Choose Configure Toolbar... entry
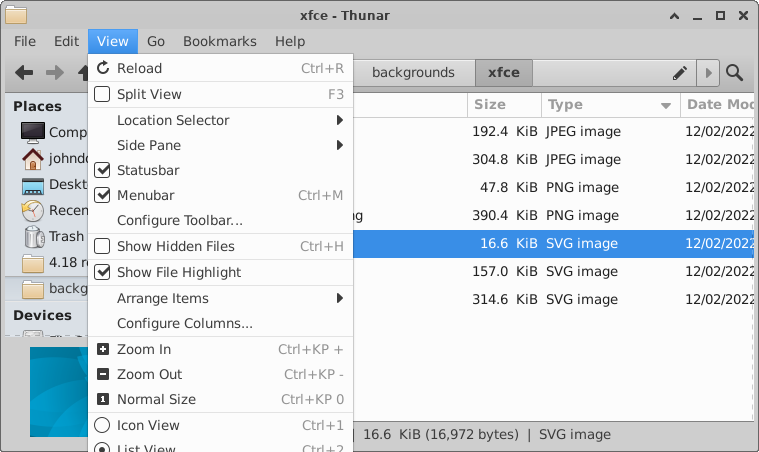This screenshot has width=759, height=452. [x=221, y=220]
